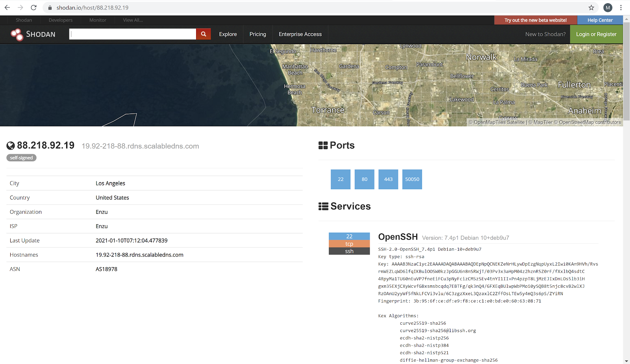Click the red search magnifier button
The image size is (630, 364).
click(204, 34)
